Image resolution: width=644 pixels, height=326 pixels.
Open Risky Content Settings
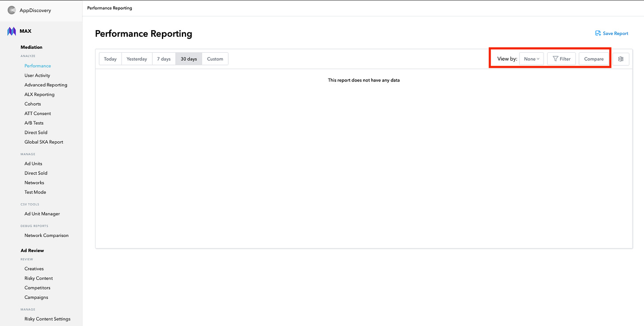point(47,318)
